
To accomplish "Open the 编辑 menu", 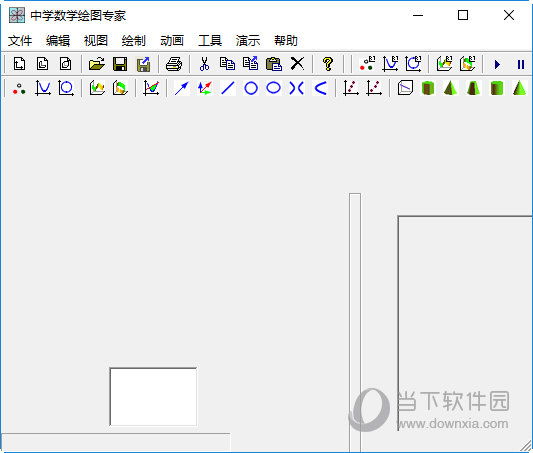I will [58, 41].
